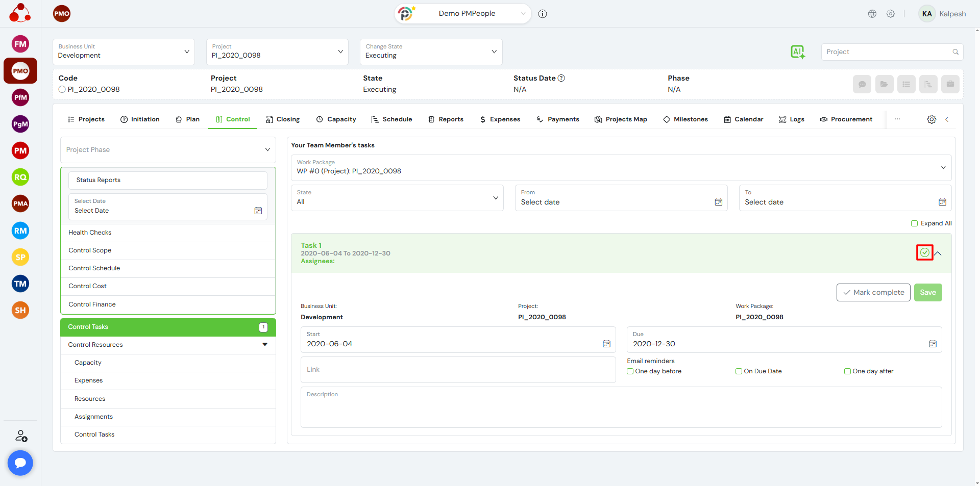Enable the One day after reminder

(847, 371)
